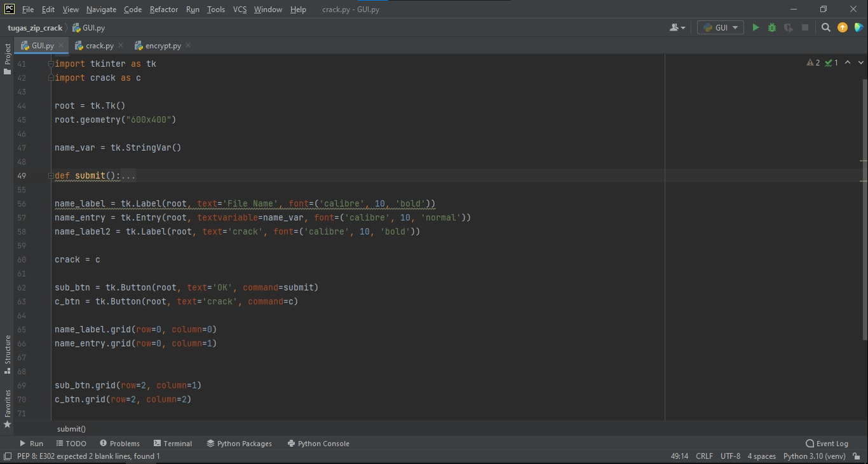Open the Window menu
This screenshot has height=464, width=868.
tap(268, 10)
